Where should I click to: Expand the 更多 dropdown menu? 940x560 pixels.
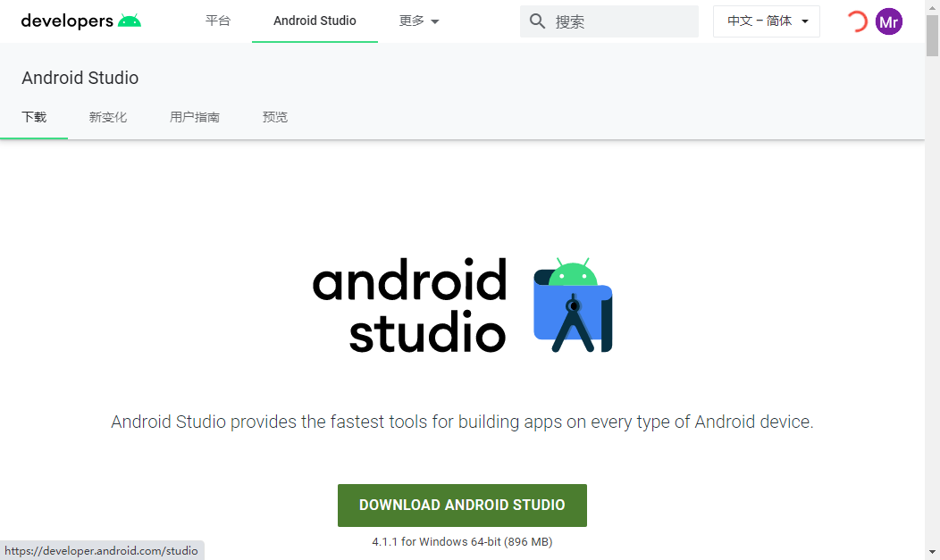coord(419,21)
